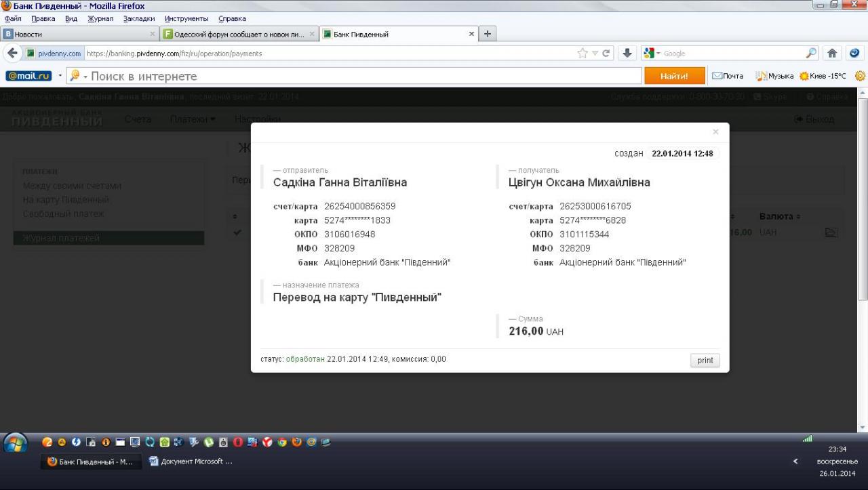Viewport: 868px width, 490px height.
Task: Click the amount 216,00 UAH
Action: click(x=536, y=331)
